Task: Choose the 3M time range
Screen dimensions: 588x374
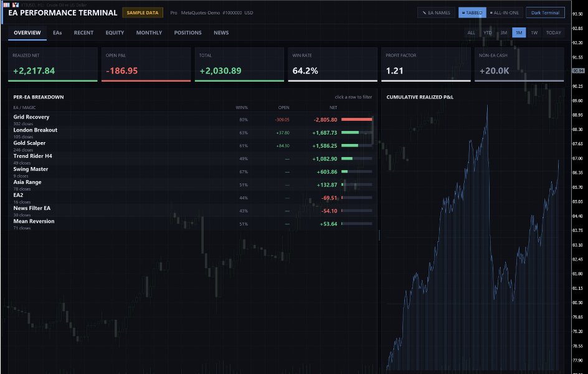Action: tap(503, 32)
